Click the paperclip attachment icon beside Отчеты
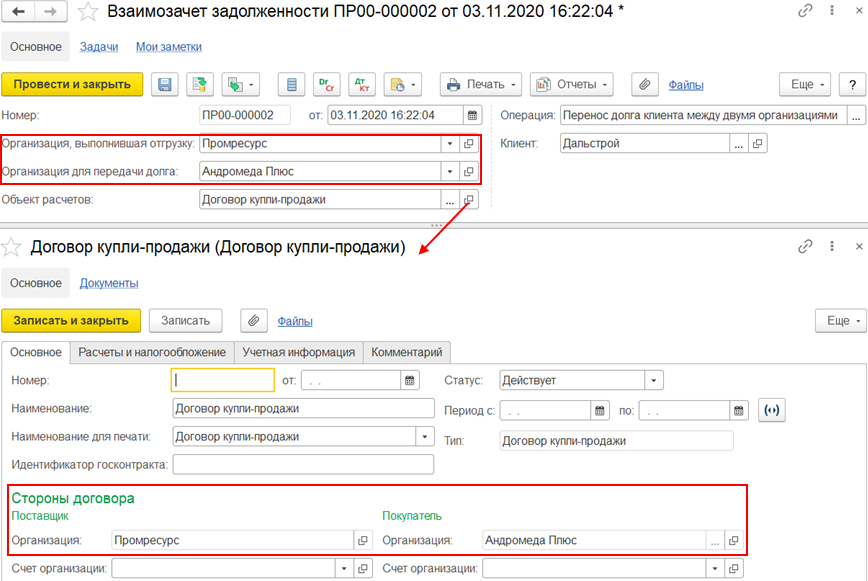The height and width of the screenshot is (581, 868). 645,85
